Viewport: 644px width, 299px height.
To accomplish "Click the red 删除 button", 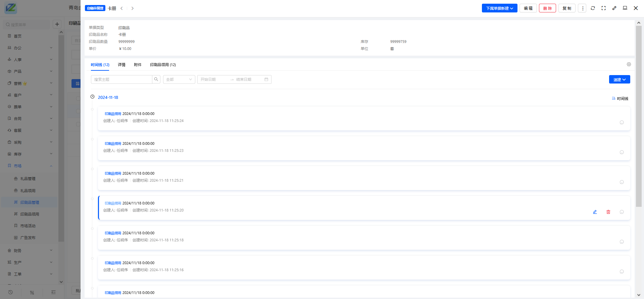I will [x=547, y=8].
